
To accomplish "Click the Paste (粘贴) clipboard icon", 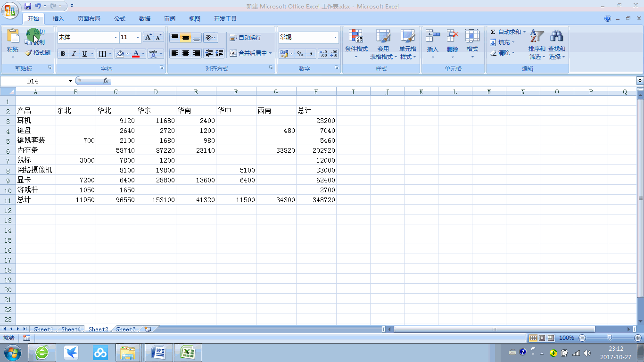I will (x=13, y=36).
